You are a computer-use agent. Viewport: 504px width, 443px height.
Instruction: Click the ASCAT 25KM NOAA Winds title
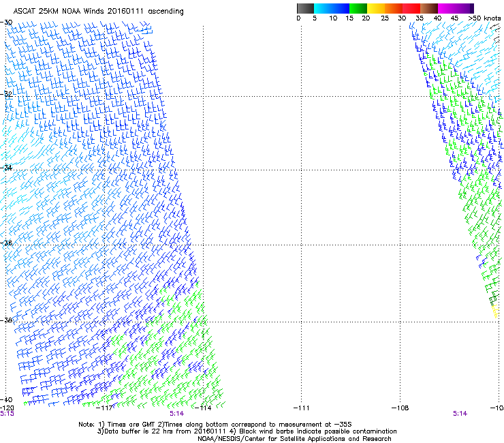pos(98,12)
